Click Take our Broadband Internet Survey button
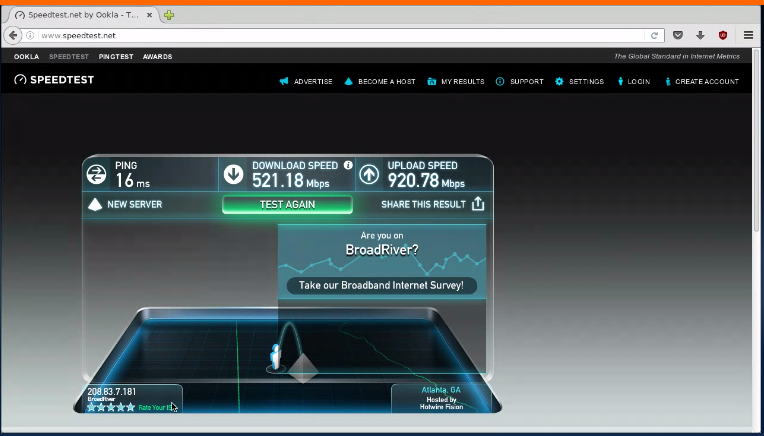Screen dimensions: 764x436 [382, 285]
